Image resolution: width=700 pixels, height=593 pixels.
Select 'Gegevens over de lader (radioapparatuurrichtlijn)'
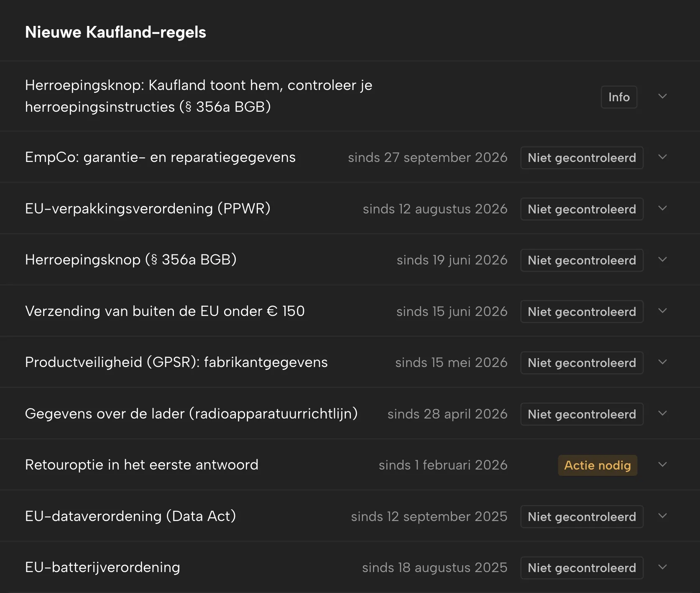click(x=192, y=413)
